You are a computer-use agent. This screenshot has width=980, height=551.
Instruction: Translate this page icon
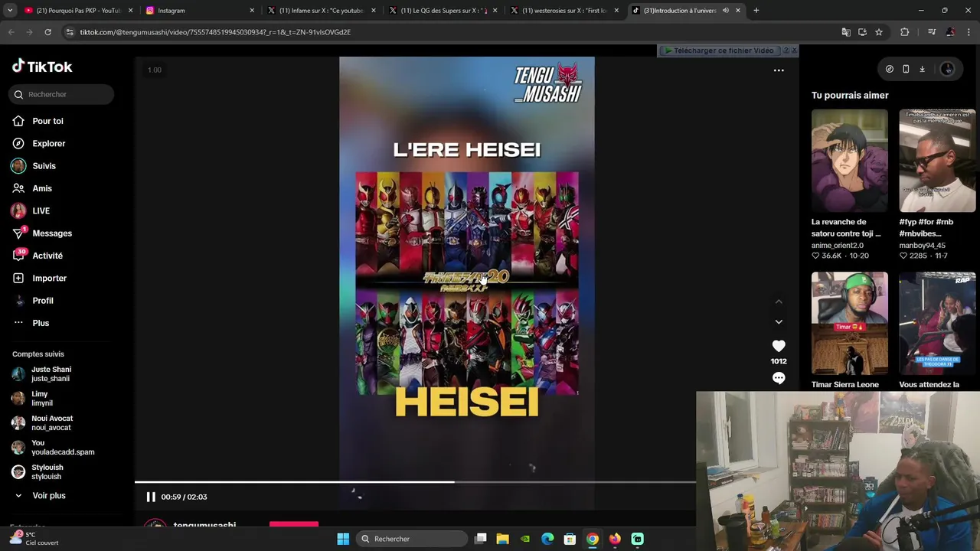(x=846, y=32)
